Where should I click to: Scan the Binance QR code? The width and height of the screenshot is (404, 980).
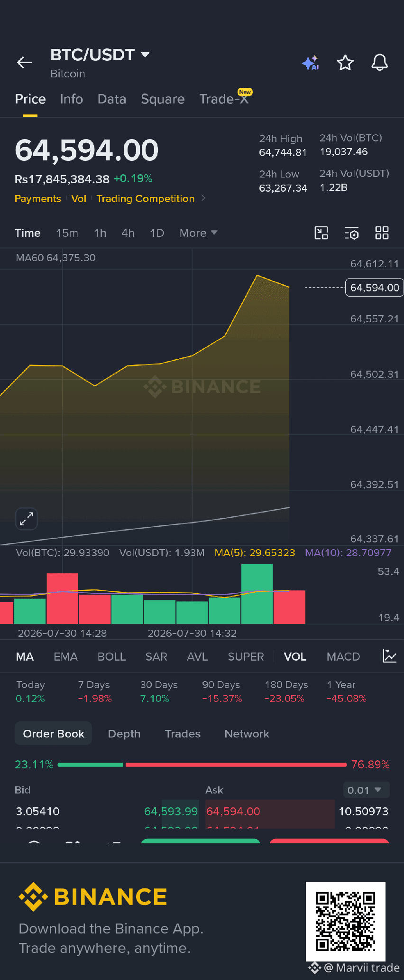pos(346,921)
